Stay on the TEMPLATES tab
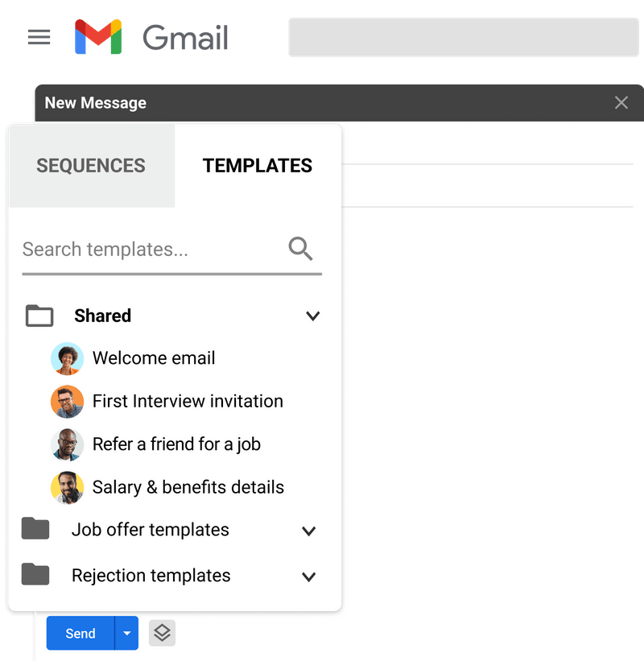Viewport: 644px width, 661px height. pyautogui.click(x=257, y=166)
